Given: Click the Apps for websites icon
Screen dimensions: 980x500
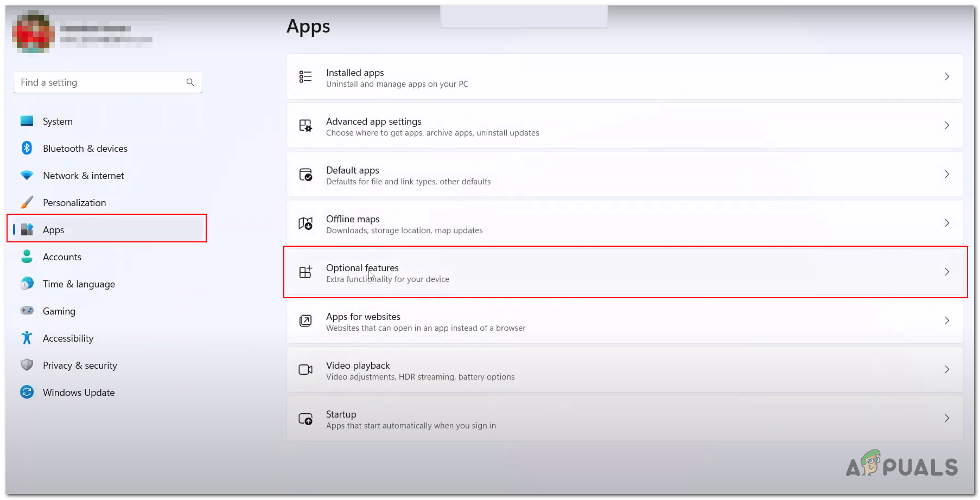Looking at the screenshot, I should [x=306, y=320].
